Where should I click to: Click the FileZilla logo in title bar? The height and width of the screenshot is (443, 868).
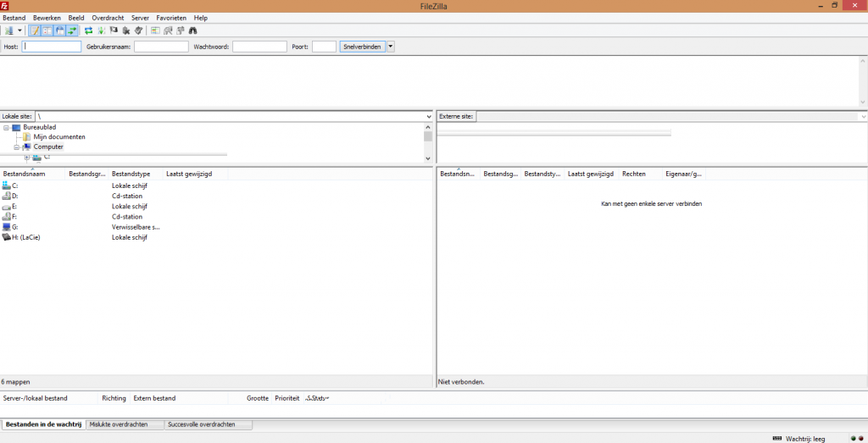tap(4, 6)
